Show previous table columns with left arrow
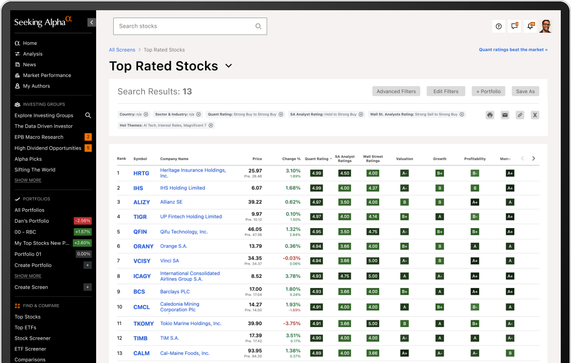This screenshot has width=571, height=363. tap(523, 158)
